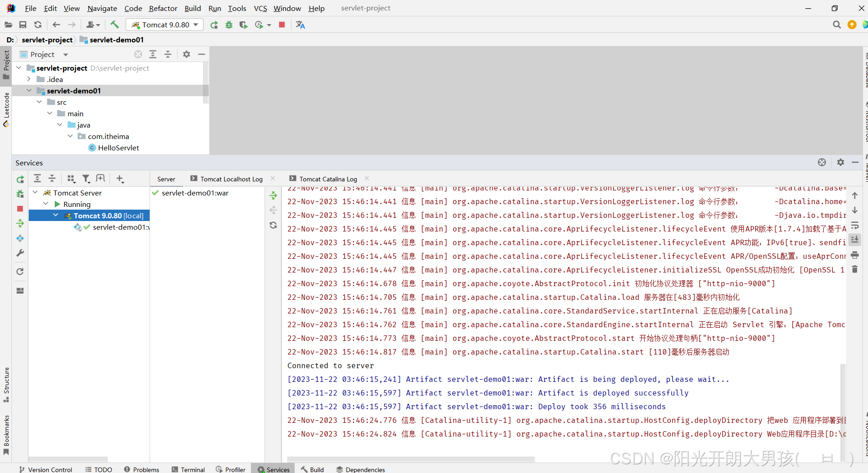Switch to Tomcat Catalina Log tab

(x=323, y=179)
